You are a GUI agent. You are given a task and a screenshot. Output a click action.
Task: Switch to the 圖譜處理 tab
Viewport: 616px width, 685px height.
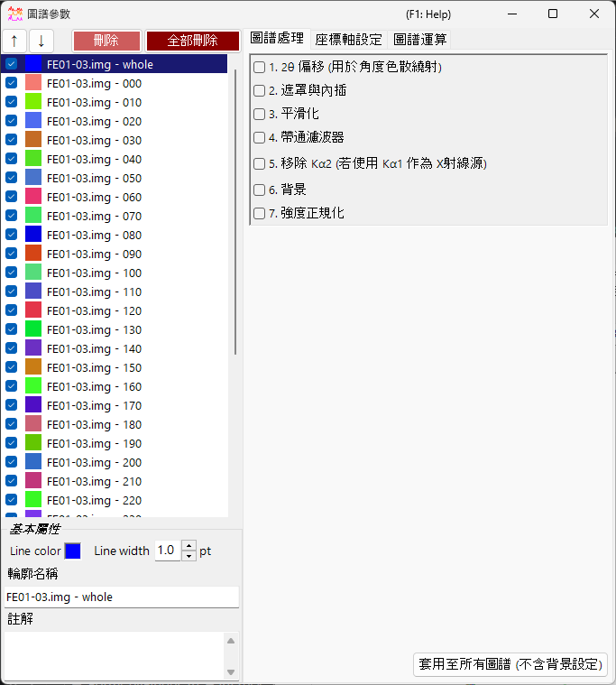point(277,39)
